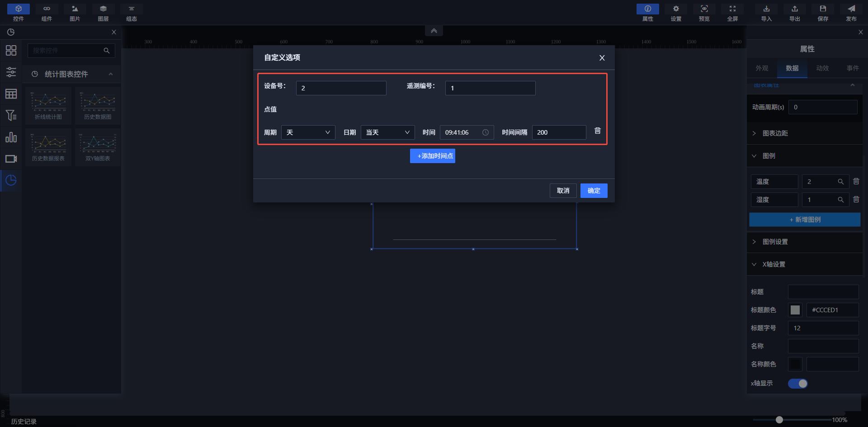Switch to 全屏 fullscreen mode

click(x=732, y=13)
